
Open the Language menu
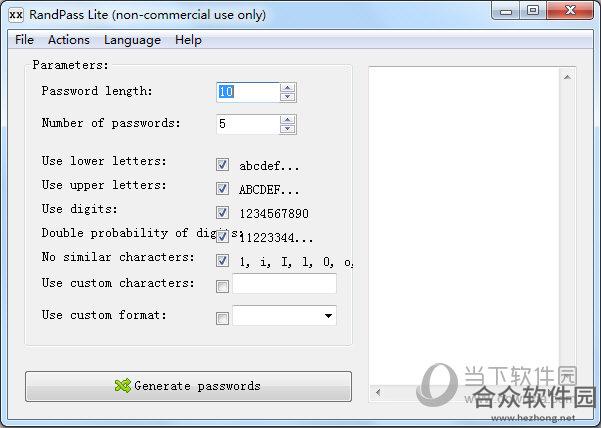point(132,40)
